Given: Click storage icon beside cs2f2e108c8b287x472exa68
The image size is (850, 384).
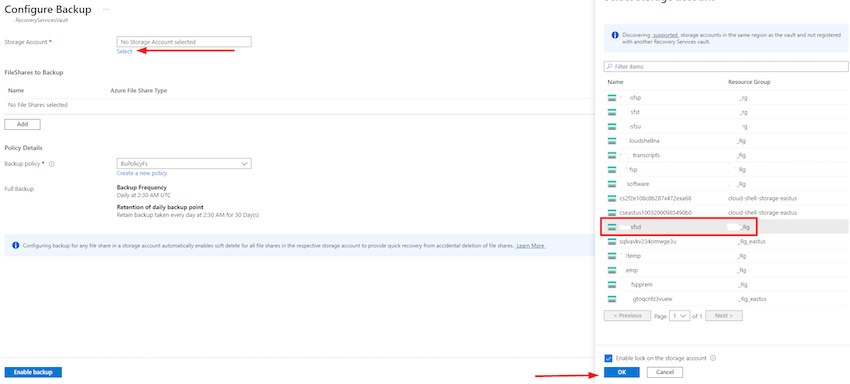Looking at the screenshot, I should coord(612,198).
